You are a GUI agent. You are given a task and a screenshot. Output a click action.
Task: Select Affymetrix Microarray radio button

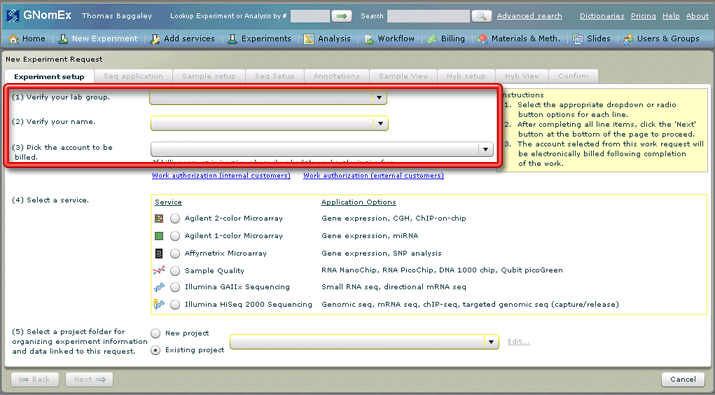pos(175,253)
